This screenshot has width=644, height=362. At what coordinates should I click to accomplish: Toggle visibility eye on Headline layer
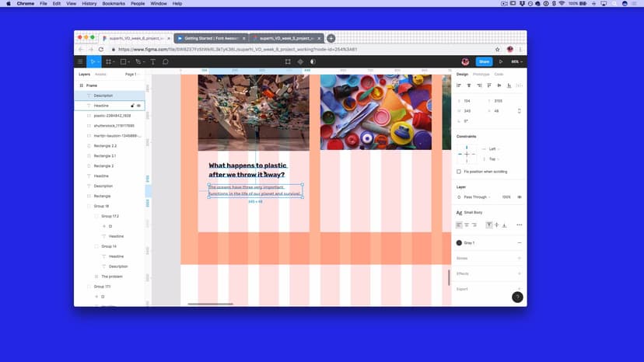[x=139, y=106]
